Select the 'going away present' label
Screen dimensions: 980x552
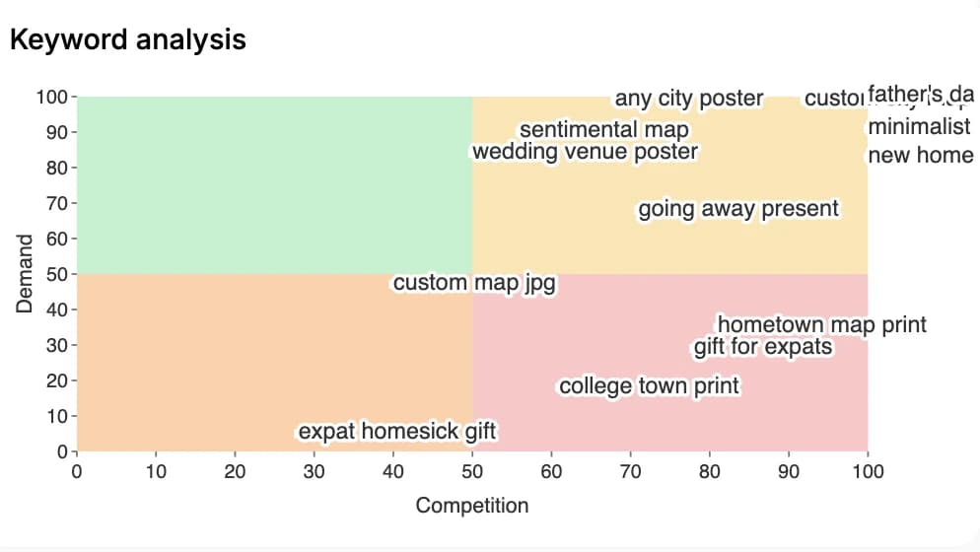pyautogui.click(x=738, y=209)
